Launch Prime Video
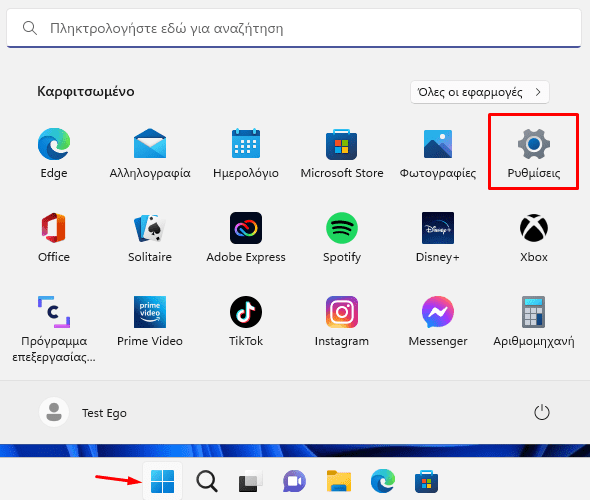Screen dimensions: 590x500 pos(150,321)
